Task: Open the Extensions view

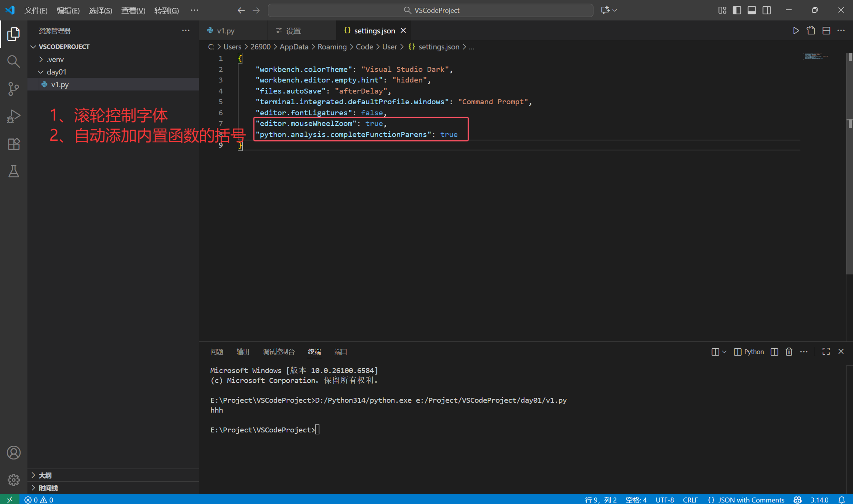Action: tap(13, 144)
